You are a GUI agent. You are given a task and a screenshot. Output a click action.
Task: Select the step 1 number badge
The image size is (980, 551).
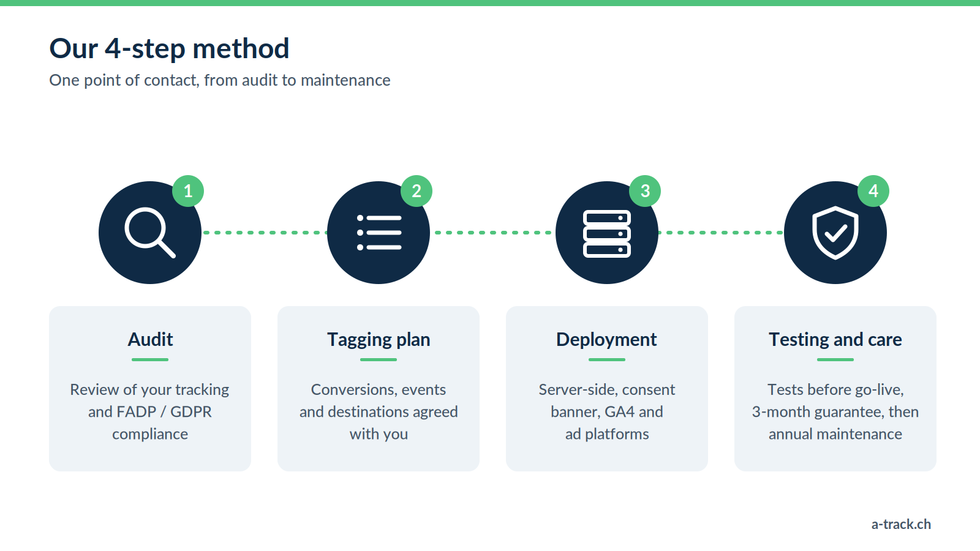pyautogui.click(x=188, y=191)
